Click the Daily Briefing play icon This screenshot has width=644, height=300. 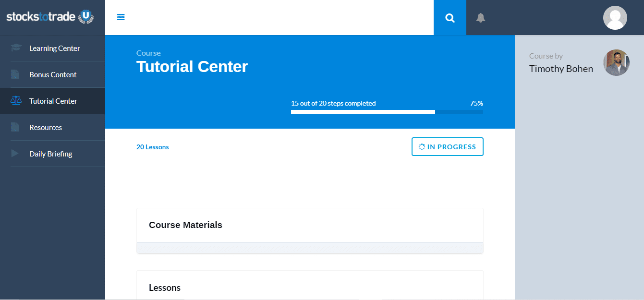tap(15, 154)
